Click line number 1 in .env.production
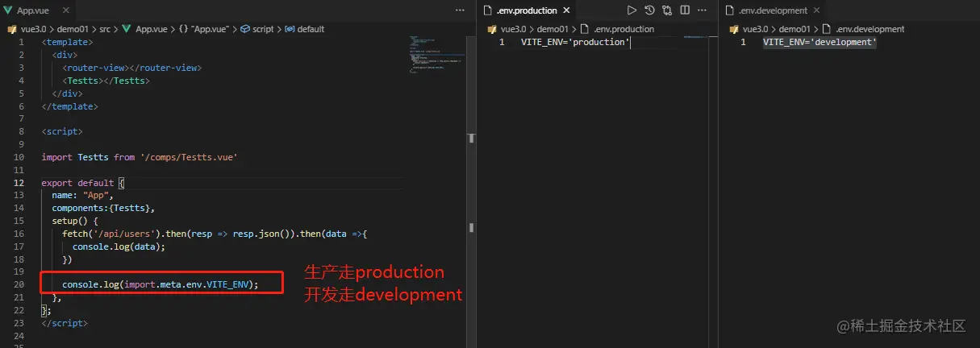This screenshot has width=980, height=348. coord(502,42)
